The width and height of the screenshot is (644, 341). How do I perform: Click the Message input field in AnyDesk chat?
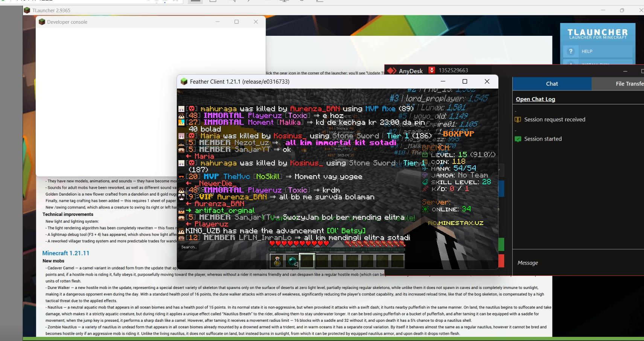coord(578,263)
